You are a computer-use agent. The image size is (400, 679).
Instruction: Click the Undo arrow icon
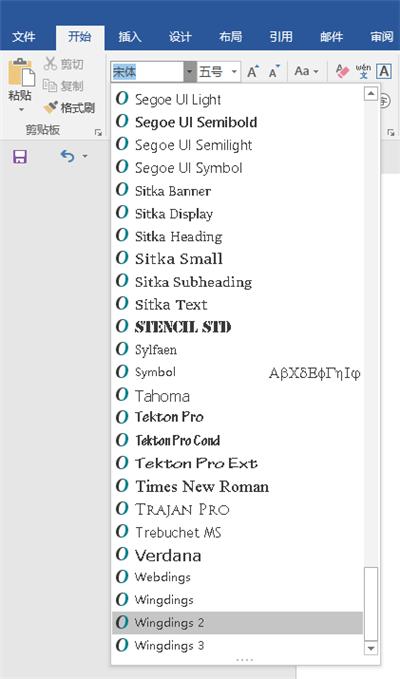click(68, 155)
